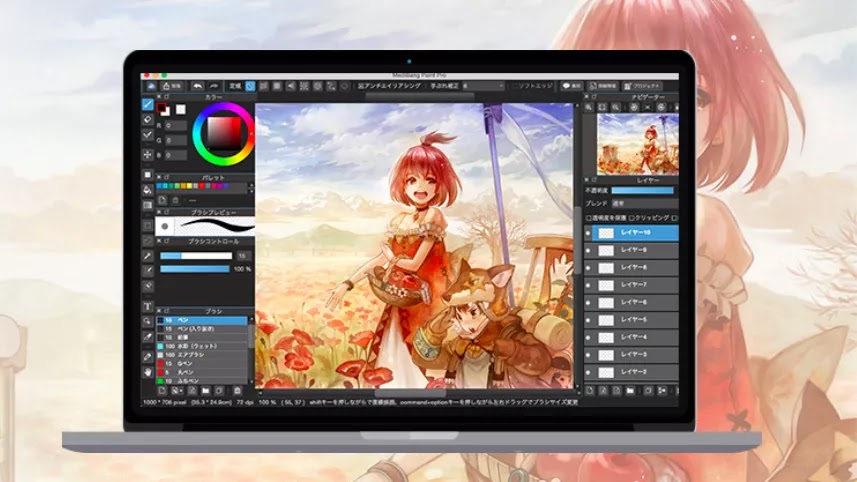Click the brush size slider bar
This screenshot has width=857, height=482.
(x=196, y=256)
